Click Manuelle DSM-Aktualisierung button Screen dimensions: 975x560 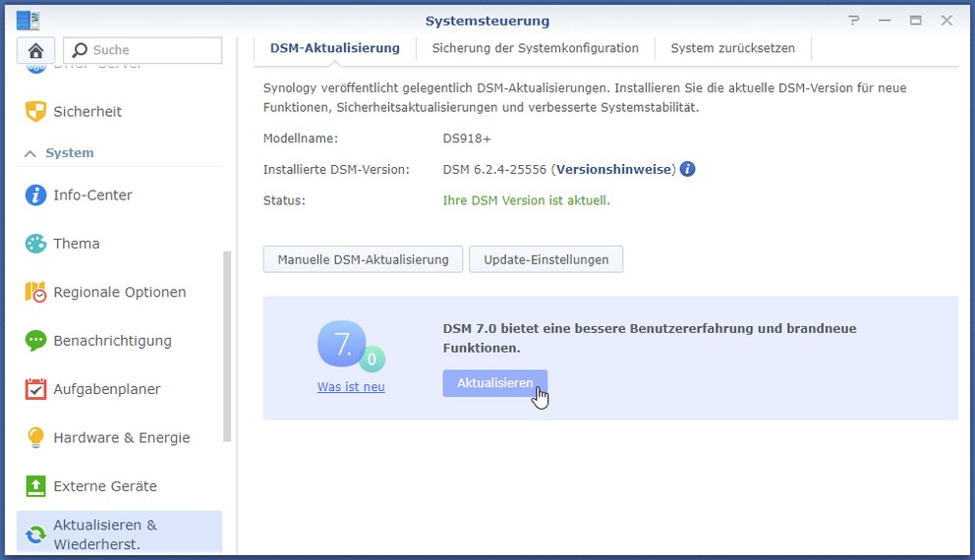(x=363, y=259)
